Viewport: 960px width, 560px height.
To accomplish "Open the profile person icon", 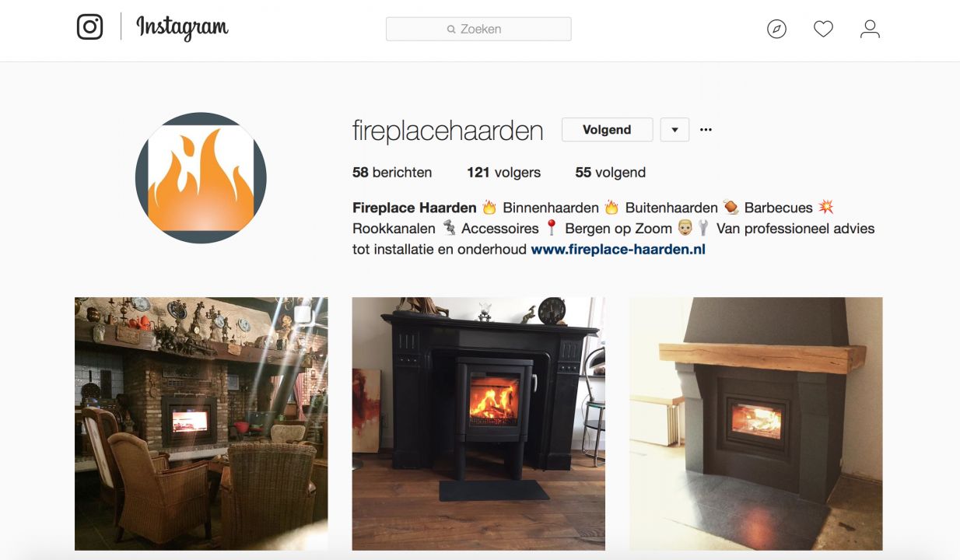I will tap(870, 30).
